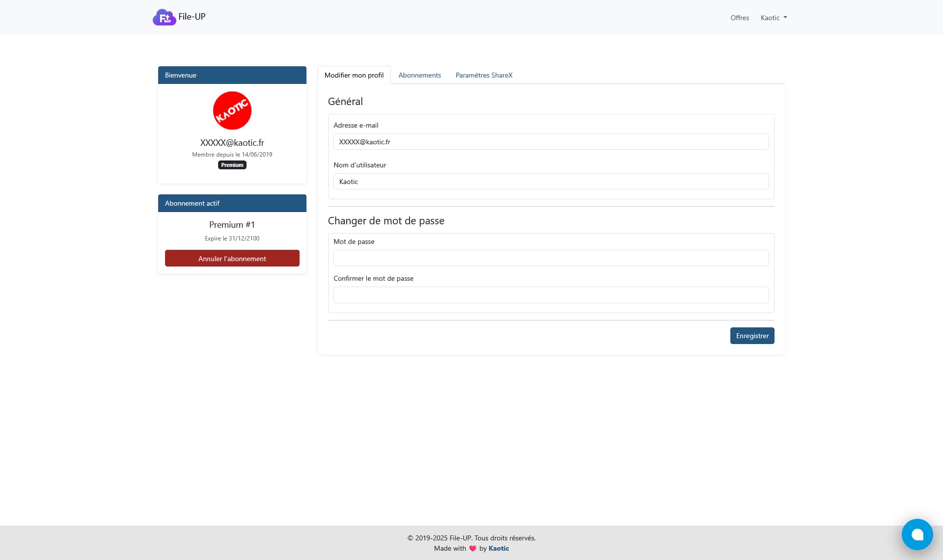Click the File-UP brand text
Image resolution: width=943 pixels, height=560 pixels.
(x=192, y=17)
